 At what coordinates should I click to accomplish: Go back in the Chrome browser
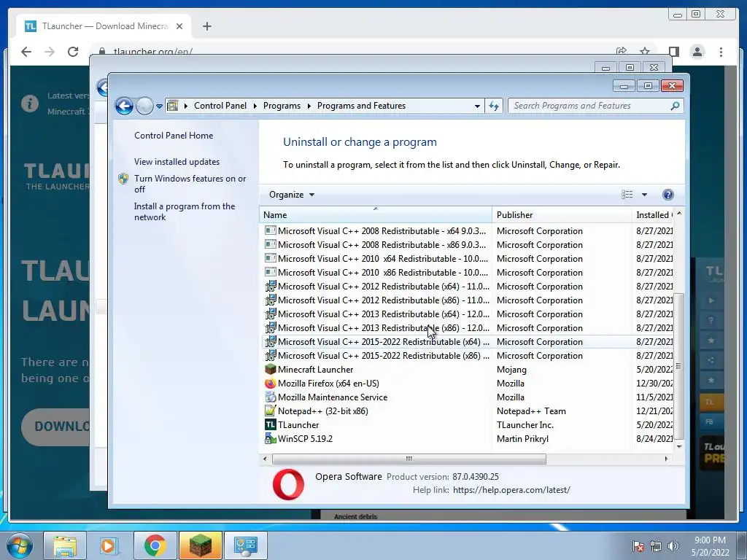click(x=26, y=52)
